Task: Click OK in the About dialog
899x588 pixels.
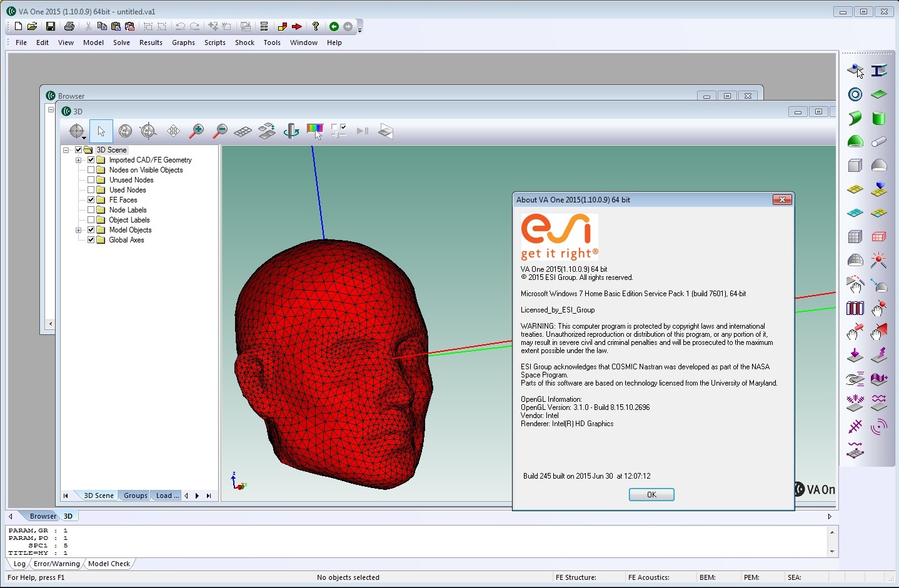Action: tap(651, 495)
